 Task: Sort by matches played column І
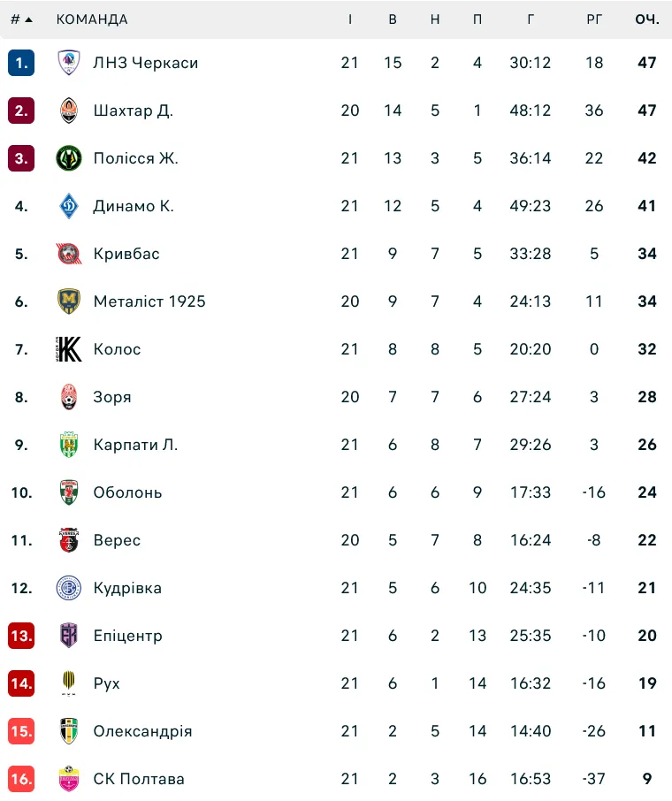(350, 19)
